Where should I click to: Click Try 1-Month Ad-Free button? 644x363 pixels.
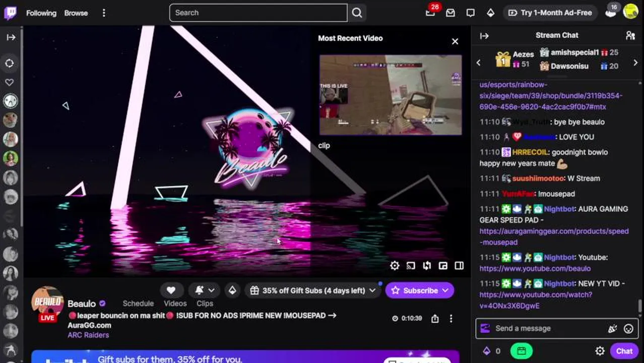(550, 13)
